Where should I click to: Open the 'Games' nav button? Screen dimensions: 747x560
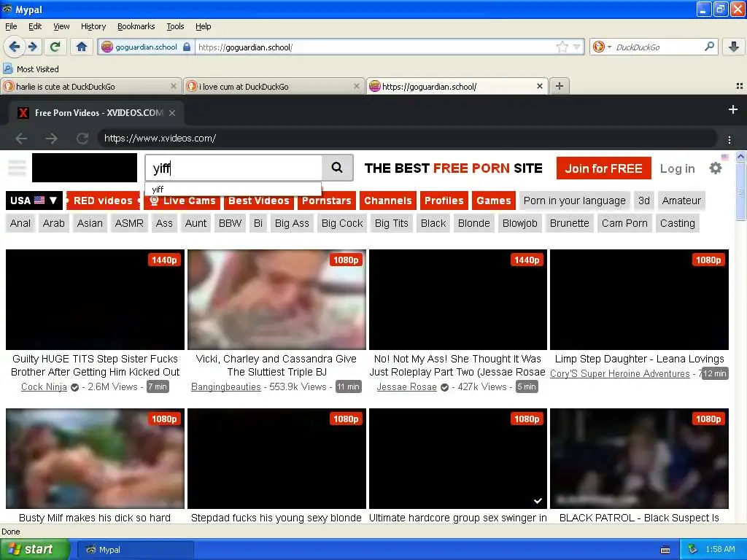click(x=494, y=201)
